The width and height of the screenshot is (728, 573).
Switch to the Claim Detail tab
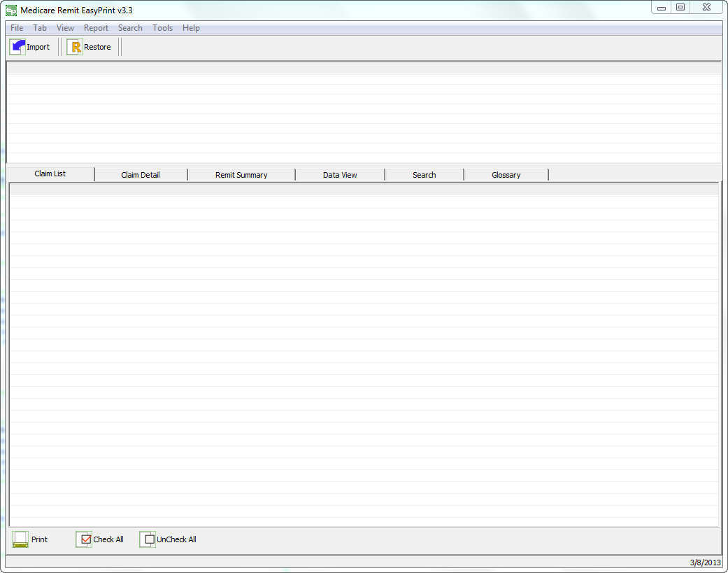pos(141,174)
